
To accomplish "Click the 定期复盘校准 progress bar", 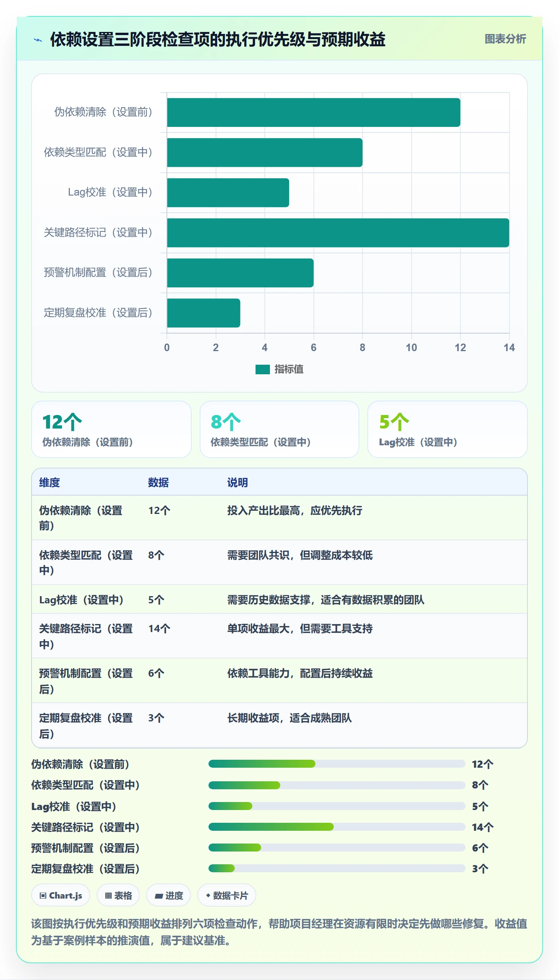I will click(337, 868).
